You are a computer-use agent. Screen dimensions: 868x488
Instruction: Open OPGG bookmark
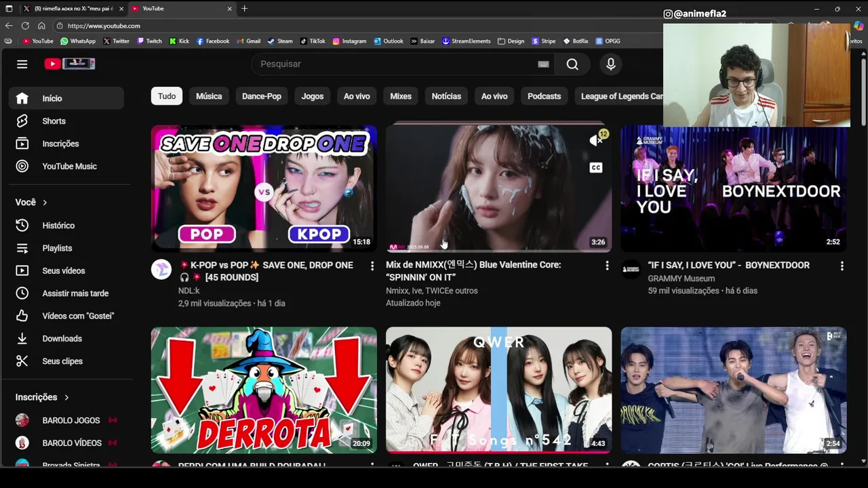(608, 41)
